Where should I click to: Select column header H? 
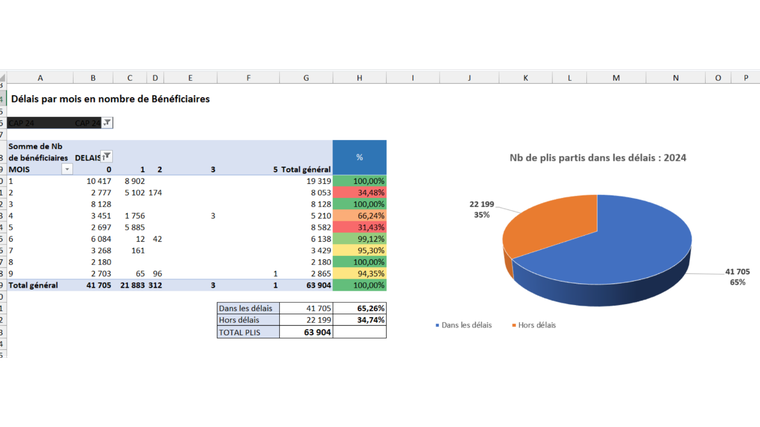(359, 78)
